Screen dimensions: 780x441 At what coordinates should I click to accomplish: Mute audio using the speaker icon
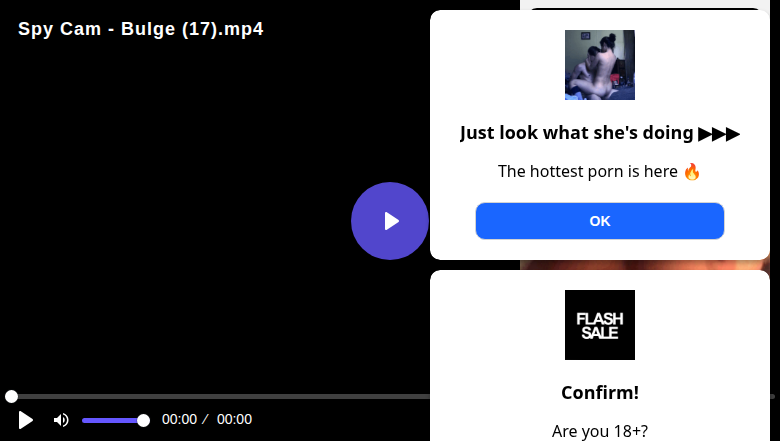[61, 420]
